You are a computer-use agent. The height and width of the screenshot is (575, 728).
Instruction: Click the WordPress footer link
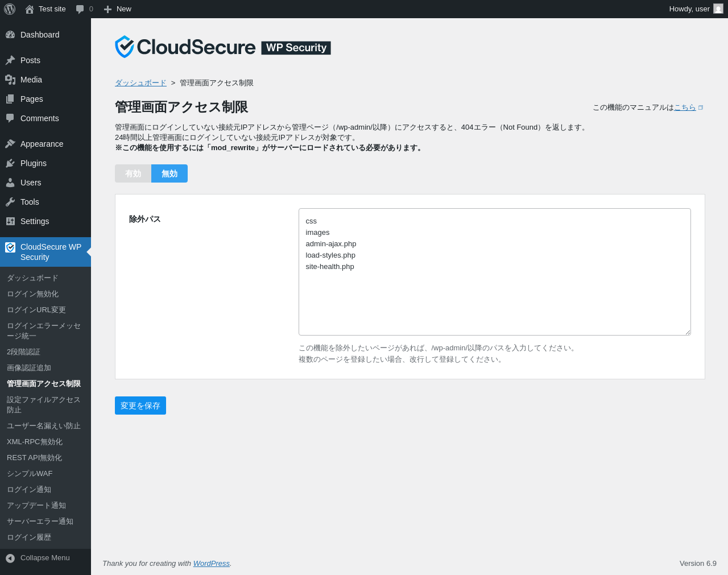[x=212, y=564]
